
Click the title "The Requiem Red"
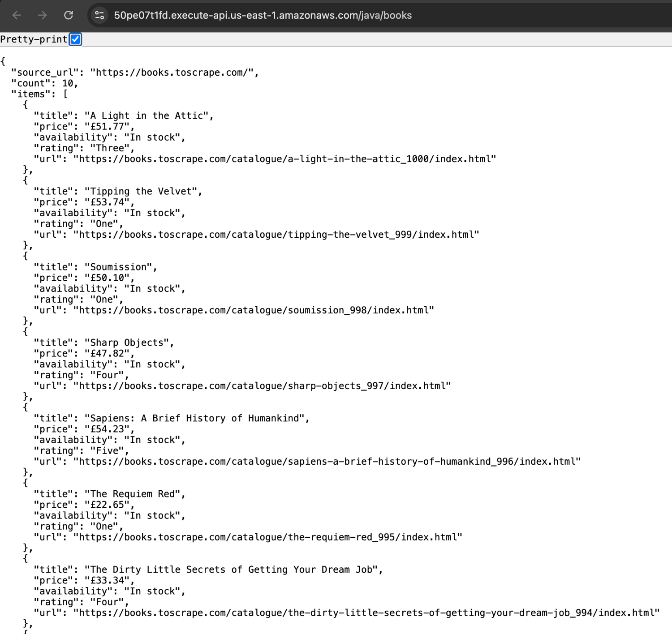tap(133, 494)
